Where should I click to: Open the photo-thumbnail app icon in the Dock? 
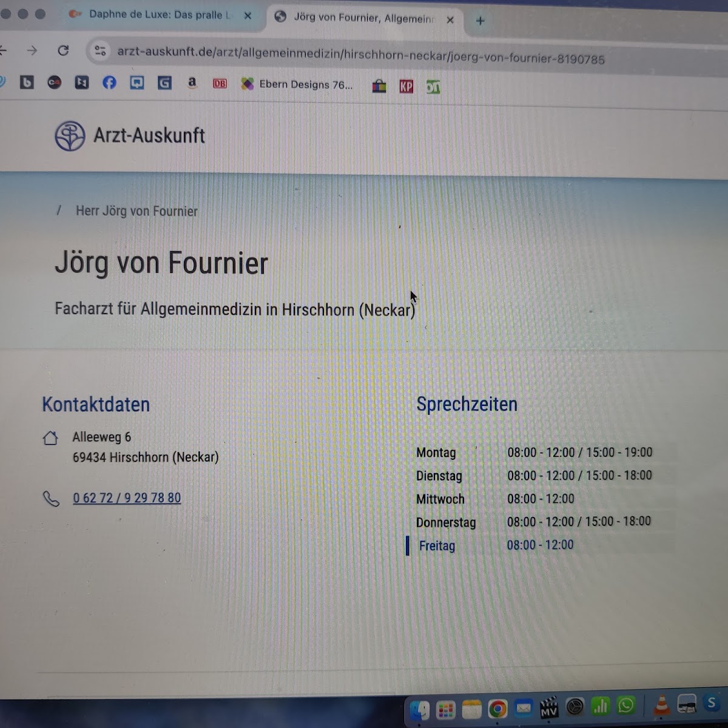[x=687, y=704]
